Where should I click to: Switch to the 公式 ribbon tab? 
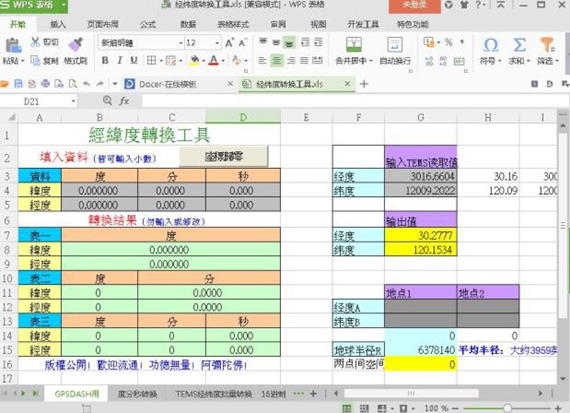point(148,24)
